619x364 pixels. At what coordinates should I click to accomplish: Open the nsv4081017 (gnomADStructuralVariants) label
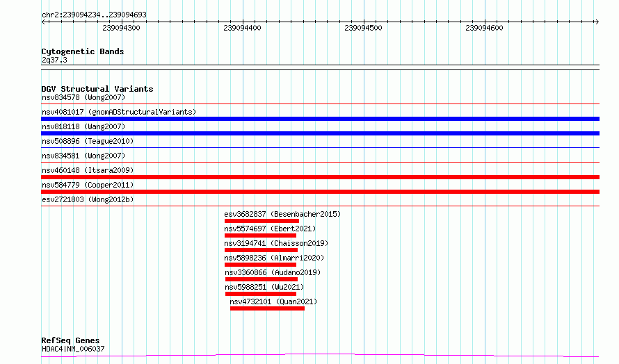coord(119,112)
